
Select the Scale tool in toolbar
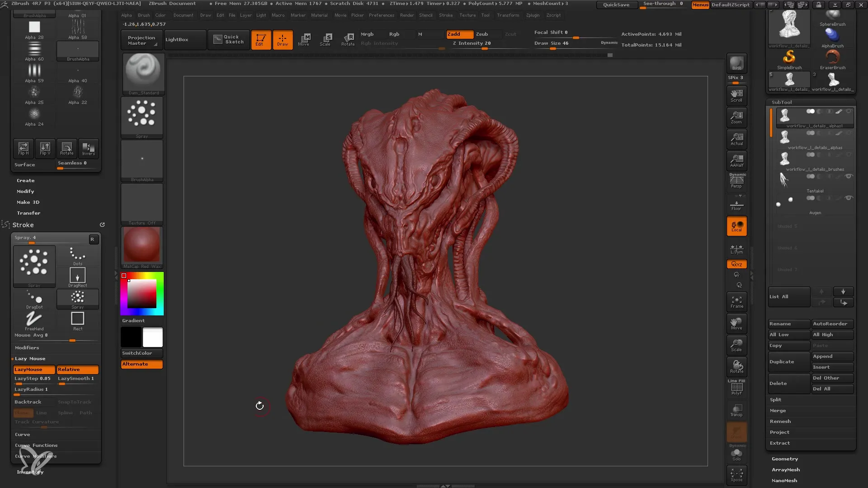point(325,39)
